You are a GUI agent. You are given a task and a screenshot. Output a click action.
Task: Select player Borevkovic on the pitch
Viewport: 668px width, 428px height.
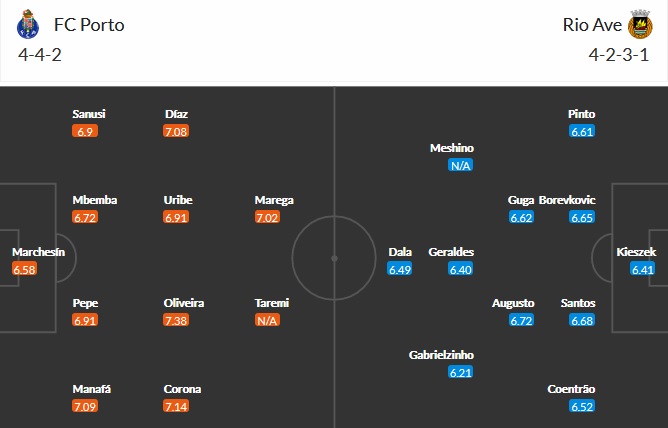568,200
